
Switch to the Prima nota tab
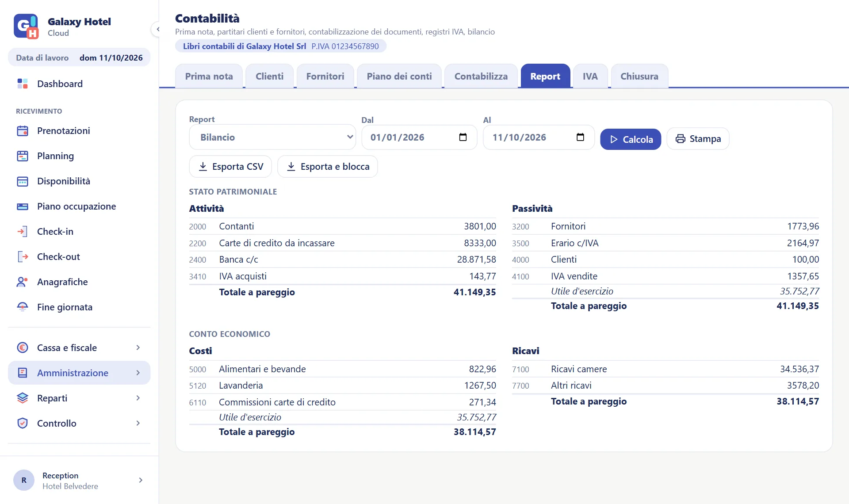[x=209, y=76]
